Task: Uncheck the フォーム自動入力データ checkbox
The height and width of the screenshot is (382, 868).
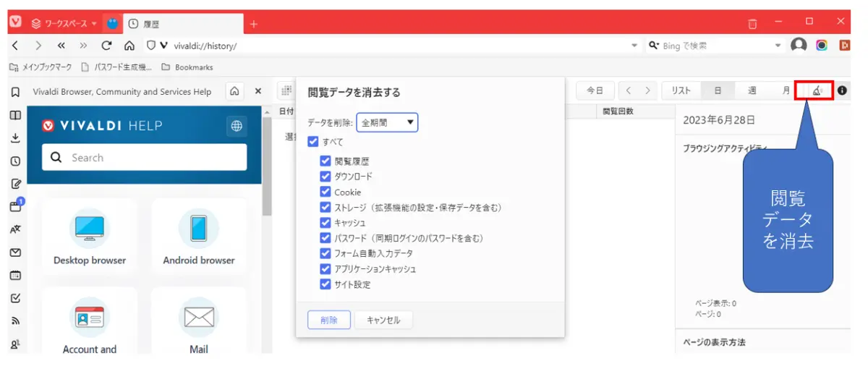Action: tap(325, 253)
